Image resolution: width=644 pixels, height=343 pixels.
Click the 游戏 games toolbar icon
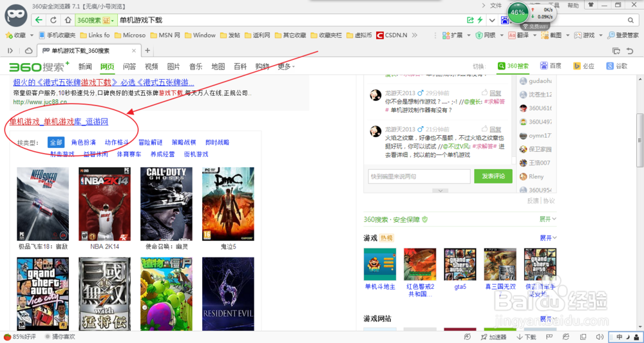(578, 35)
